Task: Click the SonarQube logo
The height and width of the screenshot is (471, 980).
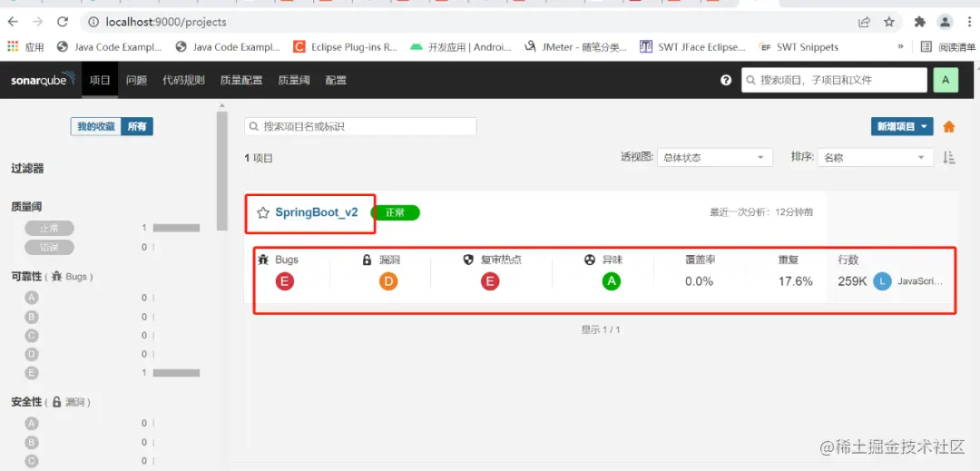Action: pos(43,80)
